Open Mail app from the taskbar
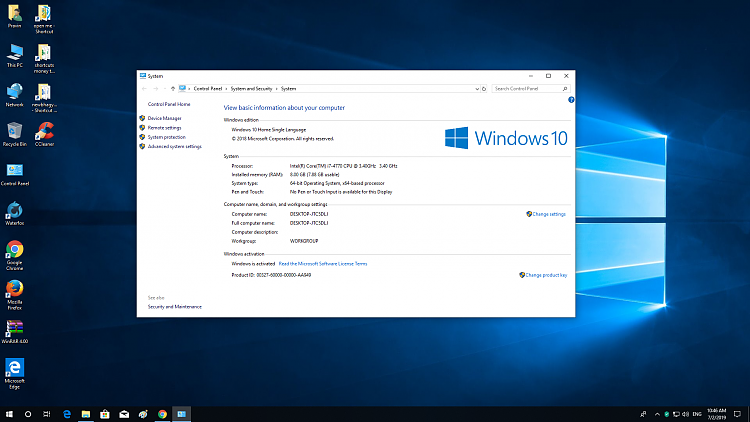 (124, 414)
